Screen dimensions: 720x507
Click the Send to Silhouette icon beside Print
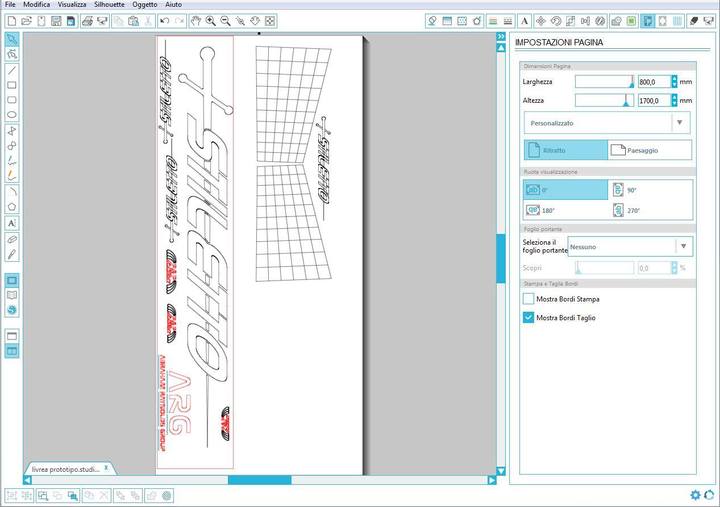(102, 21)
